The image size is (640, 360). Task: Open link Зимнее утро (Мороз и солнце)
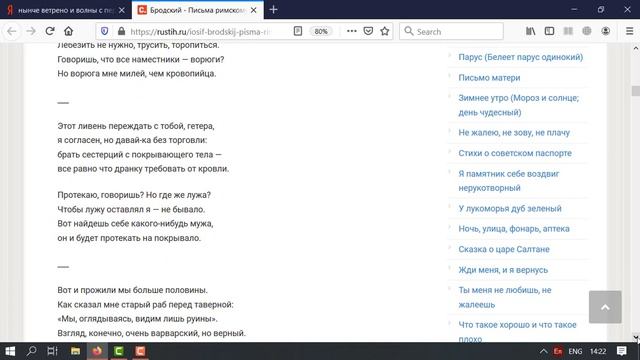coord(518,105)
